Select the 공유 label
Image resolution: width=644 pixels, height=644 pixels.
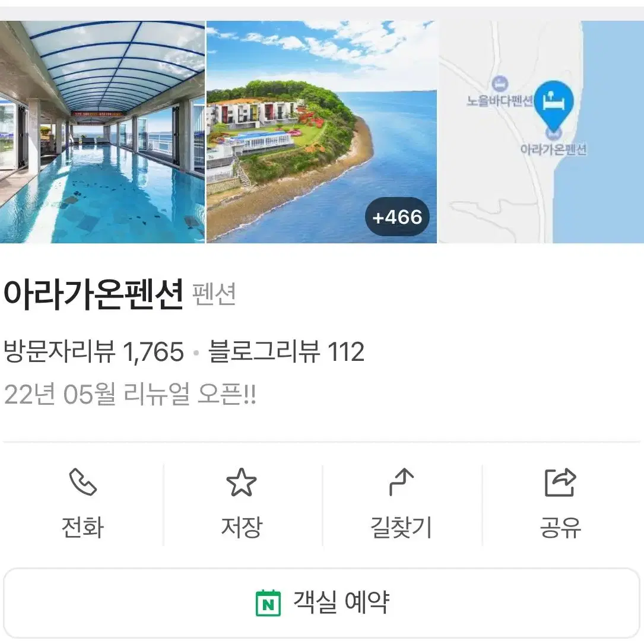pyautogui.click(x=560, y=527)
